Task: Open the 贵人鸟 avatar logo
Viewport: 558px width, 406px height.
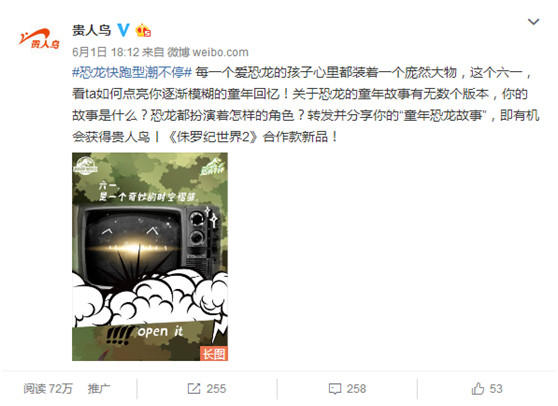Action: point(39,38)
